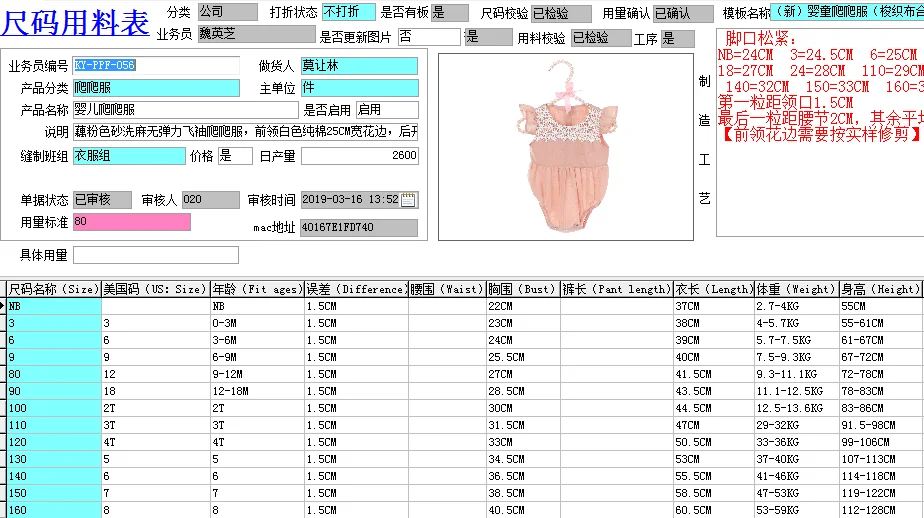The image size is (924, 518).
Task: Click the 说明 description field
Action: (x=246, y=131)
